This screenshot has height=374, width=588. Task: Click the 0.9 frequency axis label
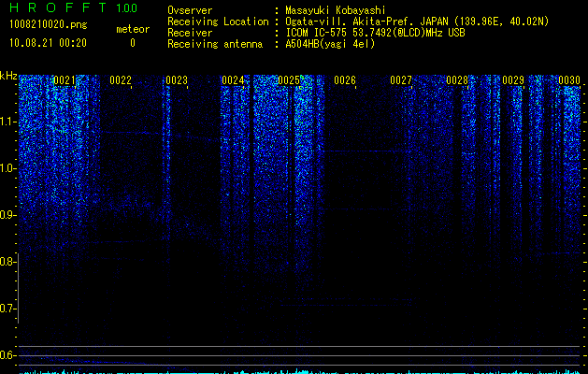pos(7,215)
